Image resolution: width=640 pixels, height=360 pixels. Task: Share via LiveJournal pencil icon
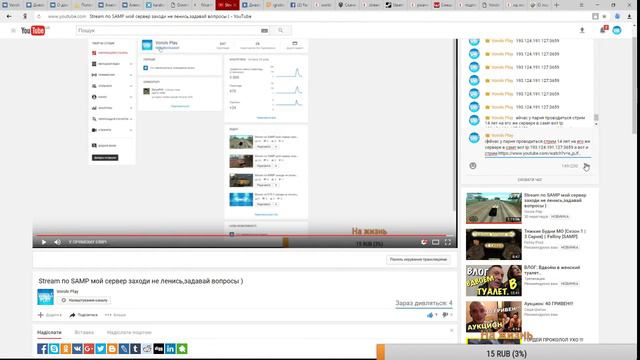click(x=124, y=349)
